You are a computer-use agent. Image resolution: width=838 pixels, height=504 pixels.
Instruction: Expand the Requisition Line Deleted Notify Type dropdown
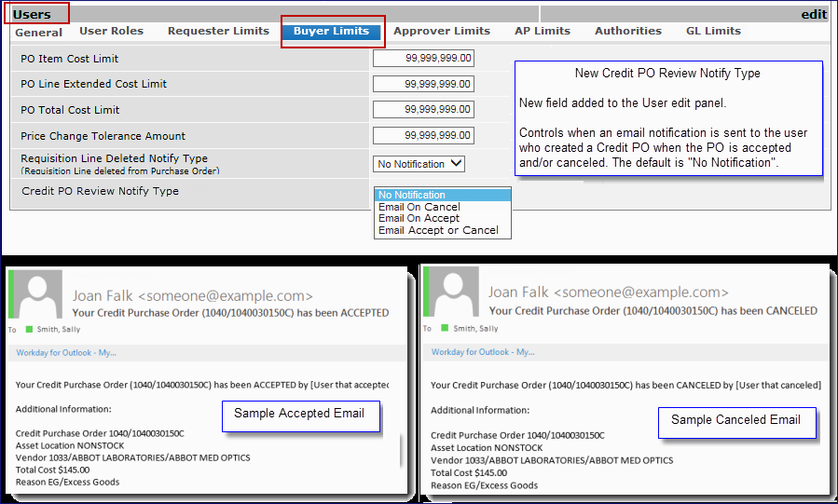(x=419, y=164)
